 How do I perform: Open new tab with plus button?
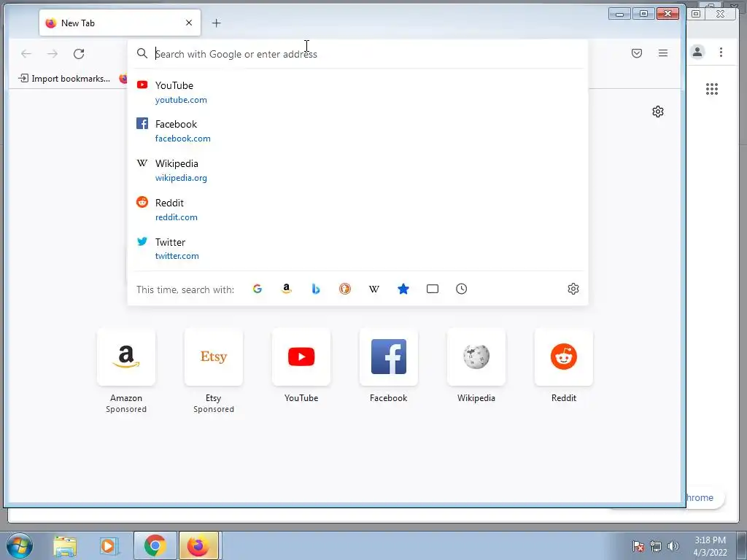216,23
